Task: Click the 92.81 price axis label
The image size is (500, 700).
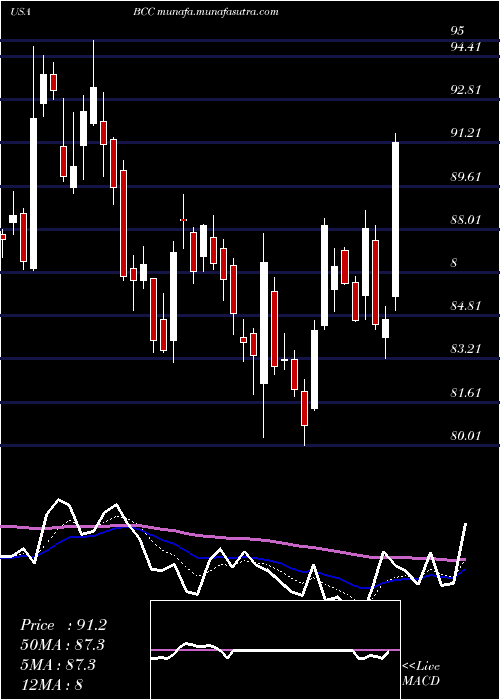Action: (466, 89)
